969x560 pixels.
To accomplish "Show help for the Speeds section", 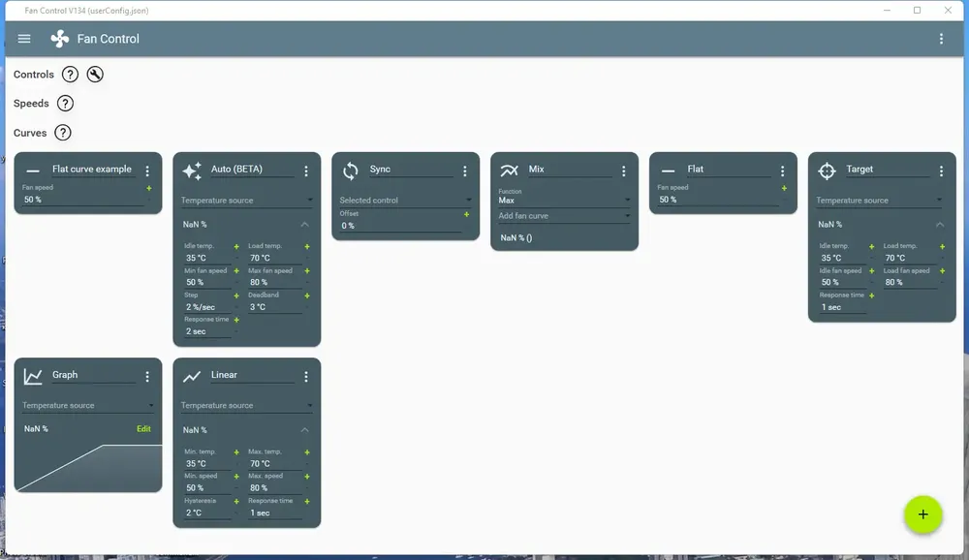I will (x=65, y=104).
